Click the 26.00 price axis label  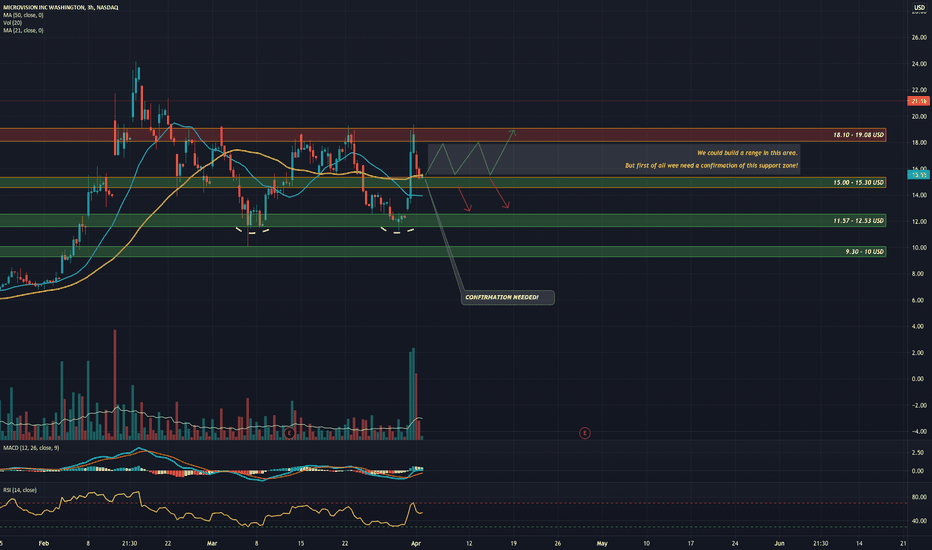point(919,37)
